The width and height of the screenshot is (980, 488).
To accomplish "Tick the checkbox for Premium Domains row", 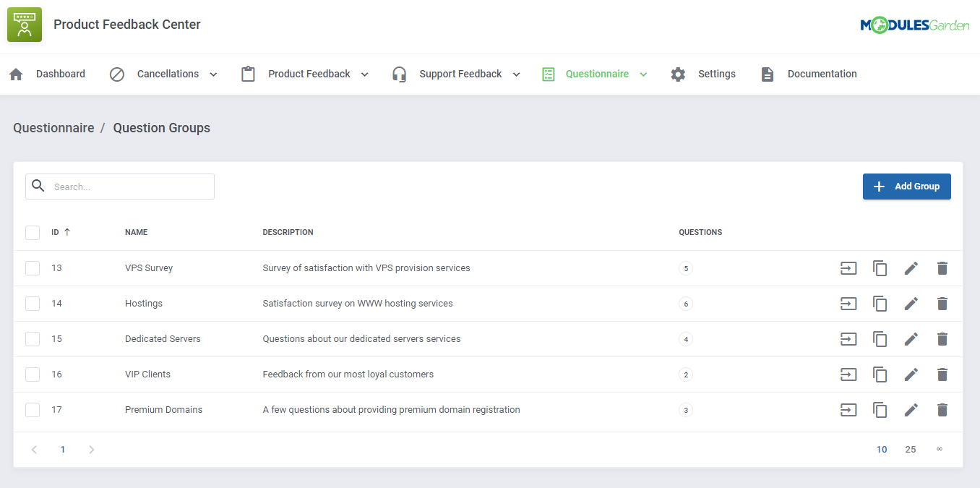I will 33,409.
